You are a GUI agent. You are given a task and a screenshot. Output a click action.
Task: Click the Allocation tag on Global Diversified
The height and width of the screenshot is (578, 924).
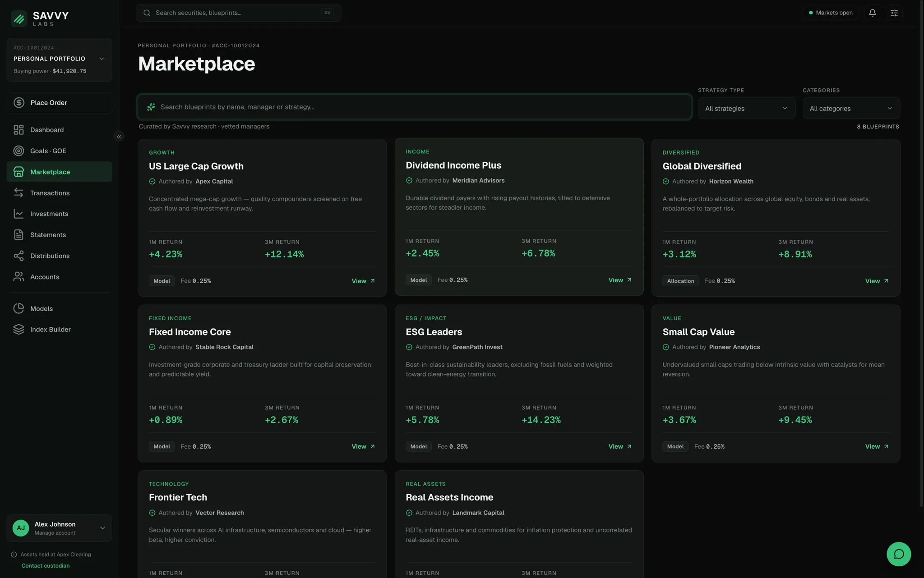(680, 281)
